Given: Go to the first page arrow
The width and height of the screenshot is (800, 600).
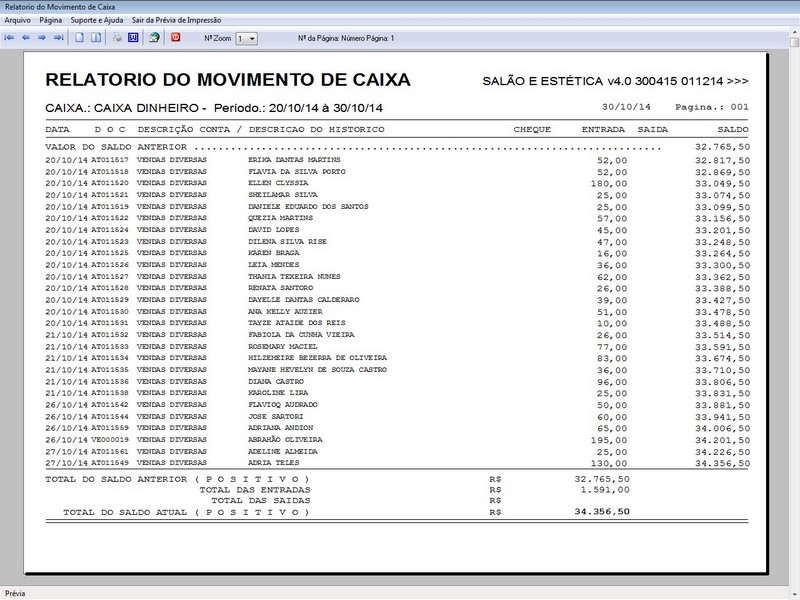Looking at the screenshot, I should pyautogui.click(x=9, y=38).
